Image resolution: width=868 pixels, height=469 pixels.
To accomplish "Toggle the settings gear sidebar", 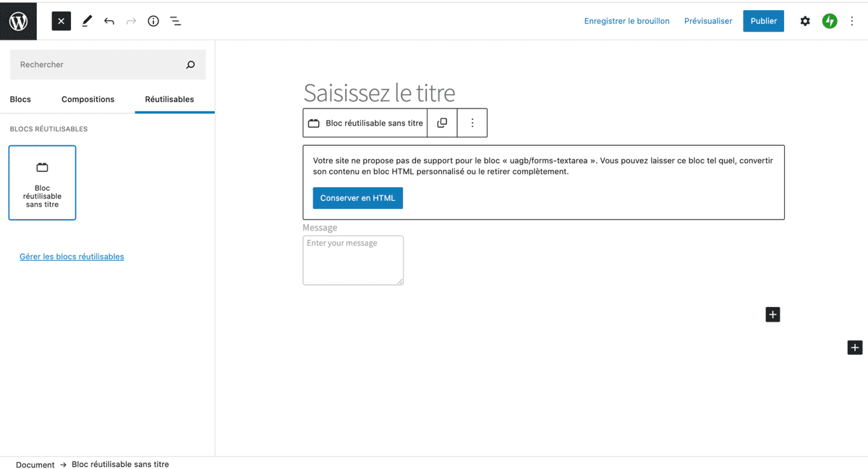I will [805, 21].
